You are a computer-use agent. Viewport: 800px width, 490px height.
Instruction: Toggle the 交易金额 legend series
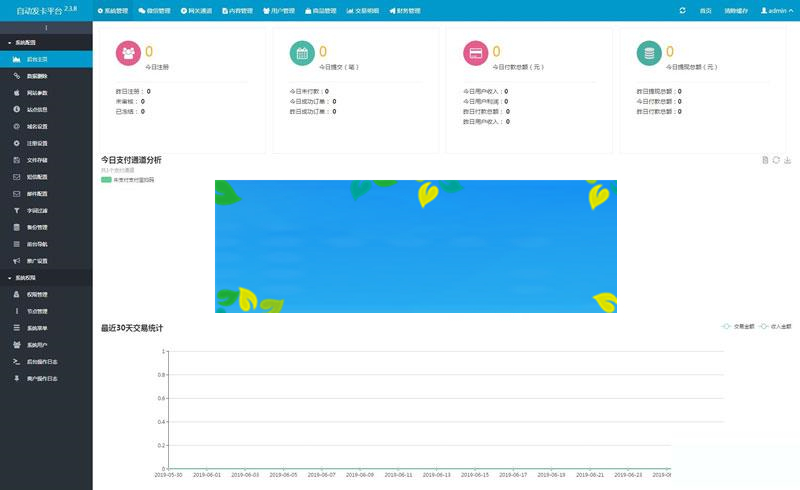(738, 326)
